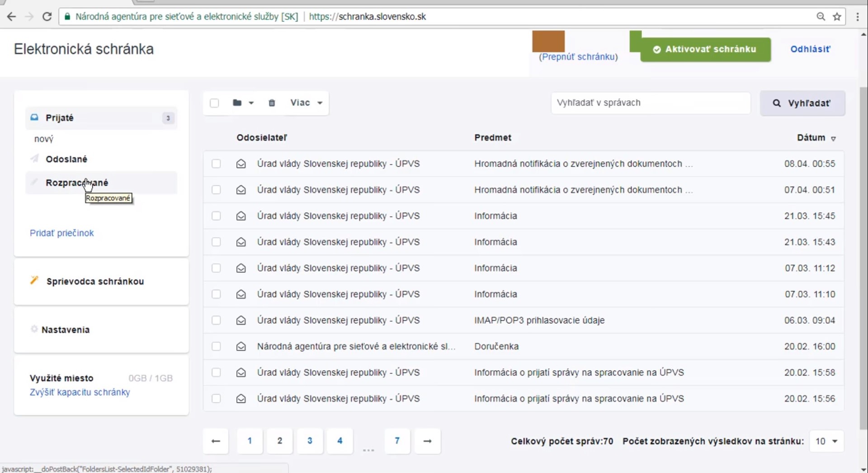
Task: Open the IMAP/POP3 prihlasovacie údaje message
Action: click(x=539, y=321)
